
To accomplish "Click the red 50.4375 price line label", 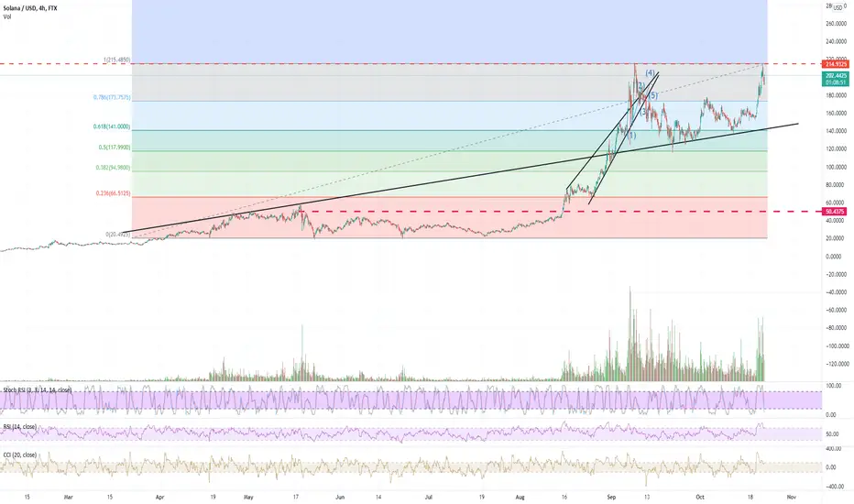I will (x=835, y=212).
